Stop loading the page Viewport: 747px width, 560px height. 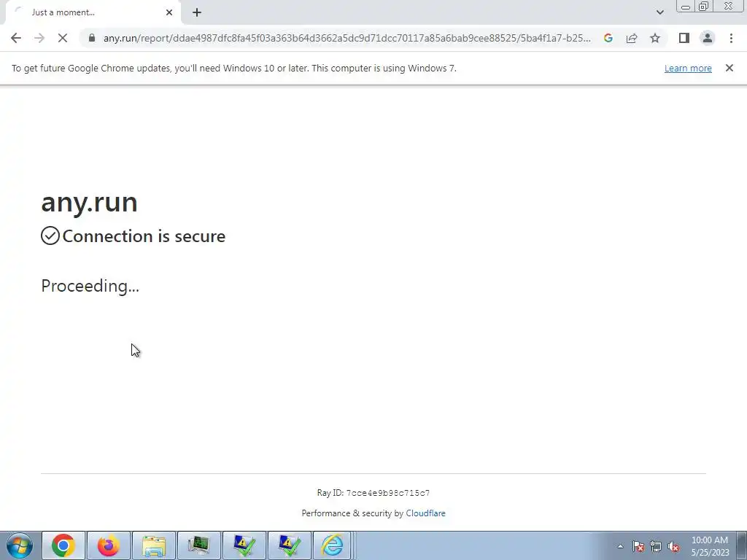point(63,38)
